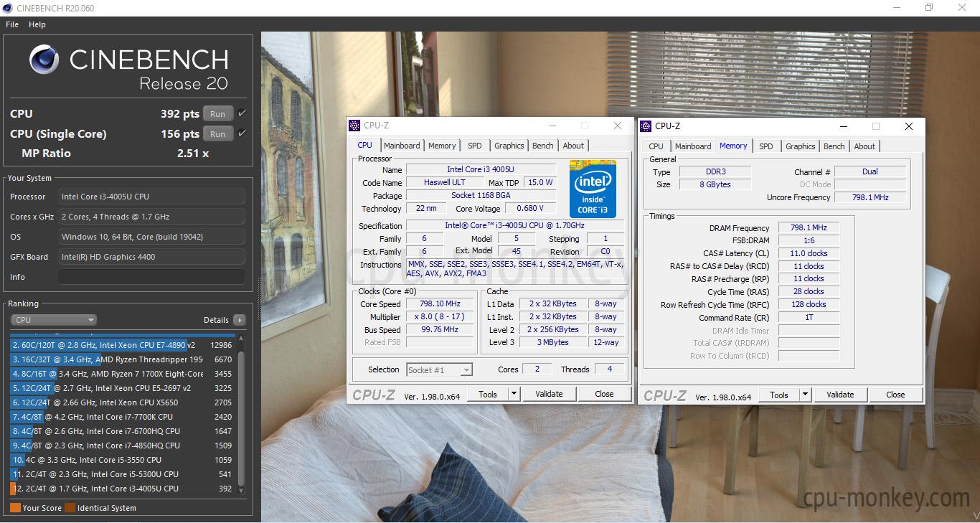The width and height of the screenshot is (980, 523).
Task: Click the CPU-Z icon in the left window's title bar
Action: pos(354,126)
